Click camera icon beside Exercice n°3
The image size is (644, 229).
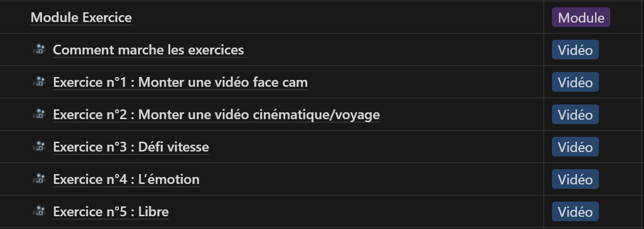tap(39, 147)
